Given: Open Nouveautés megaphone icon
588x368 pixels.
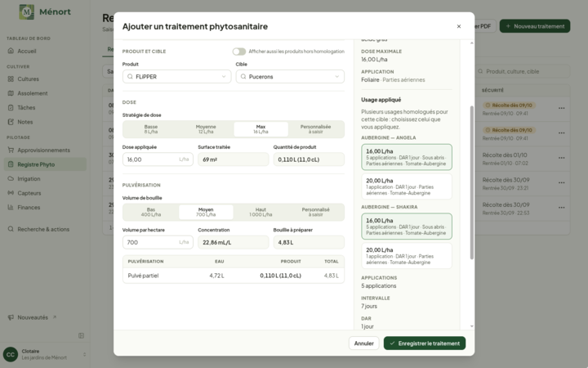Looking at the screenshot, I should pos(11,317).
